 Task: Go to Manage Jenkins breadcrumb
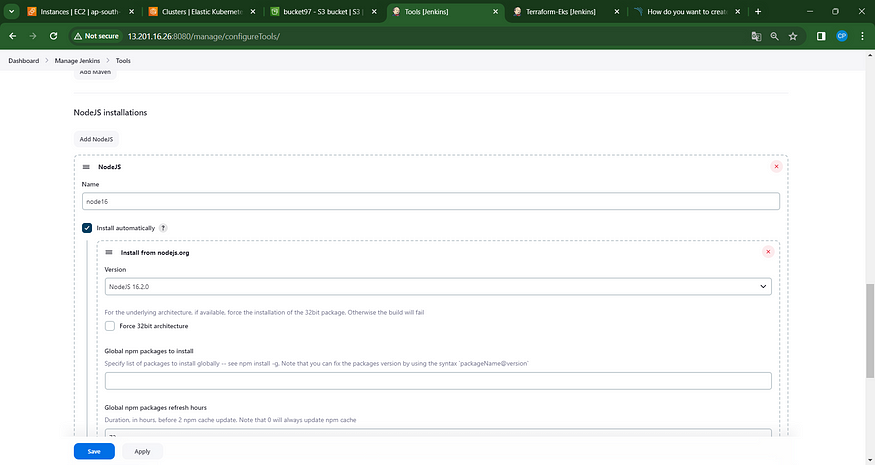(x=77, y=60)
